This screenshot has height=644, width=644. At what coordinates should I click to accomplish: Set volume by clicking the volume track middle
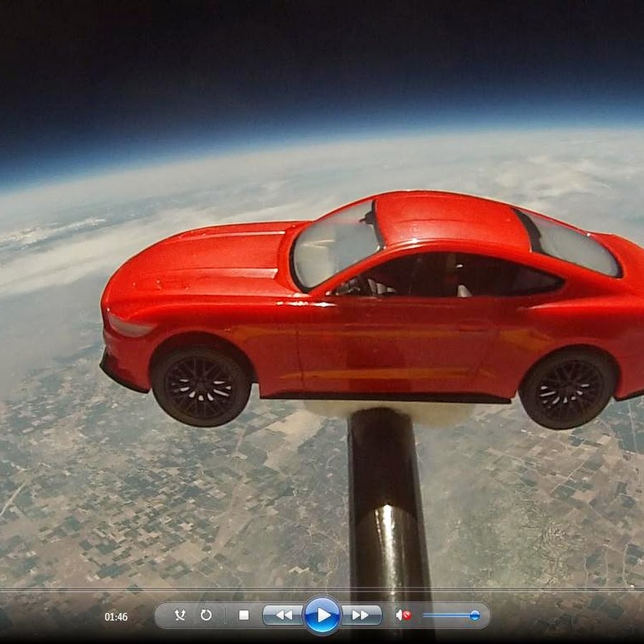449,615
